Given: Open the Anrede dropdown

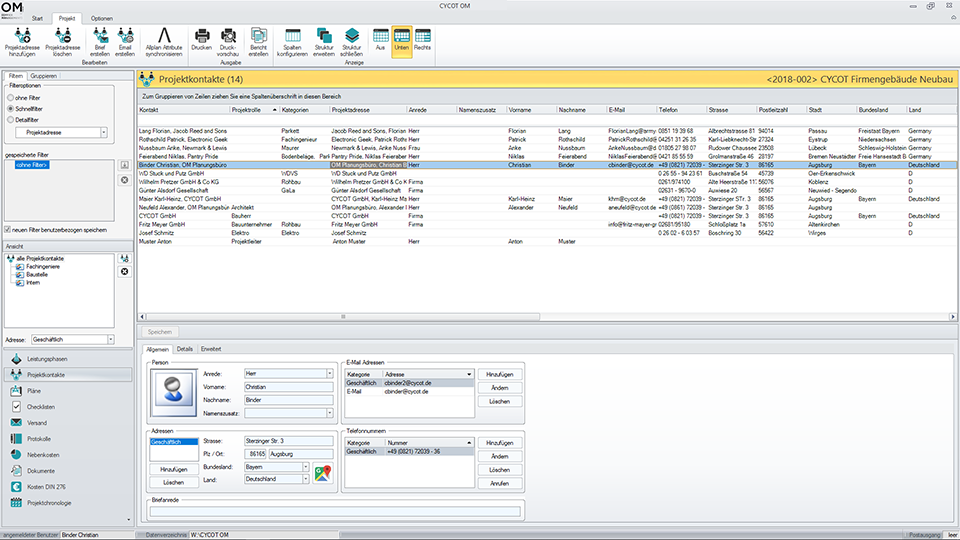Looking at the screenshot, I should click(x=329, y=373).
